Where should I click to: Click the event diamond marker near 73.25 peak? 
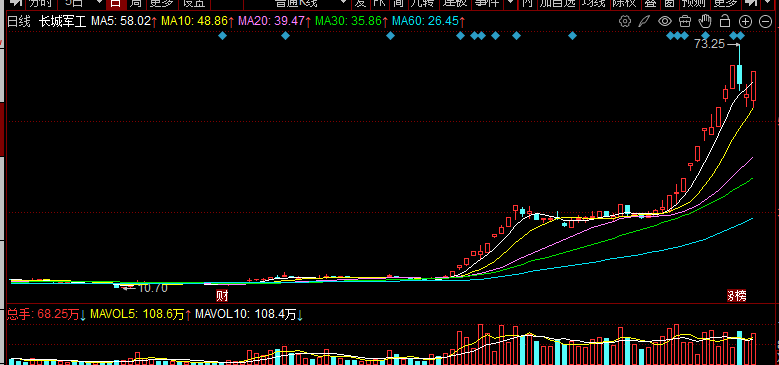pyautogui.click(x=741, y=35)
